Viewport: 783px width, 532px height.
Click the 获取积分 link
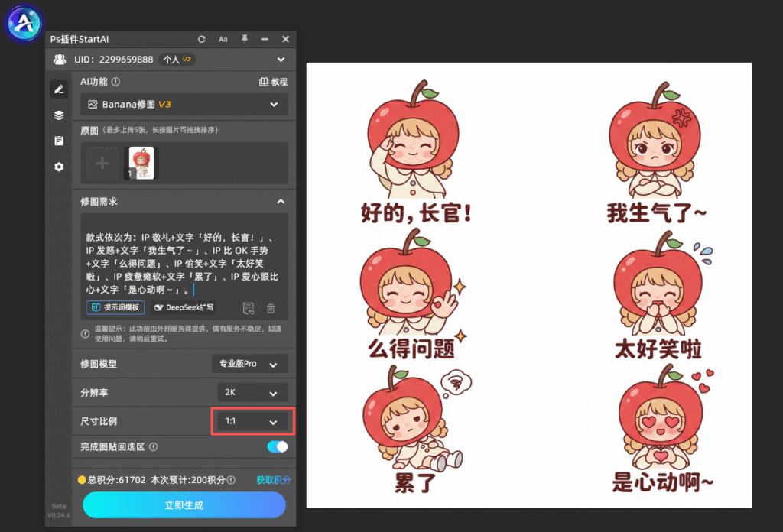[x=273, y=480]
